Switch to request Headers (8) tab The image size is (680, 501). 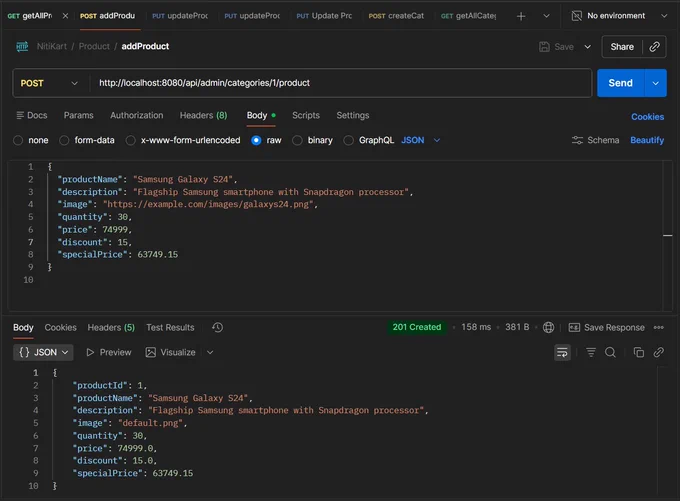pyautogui.click(x=203, y=115)
